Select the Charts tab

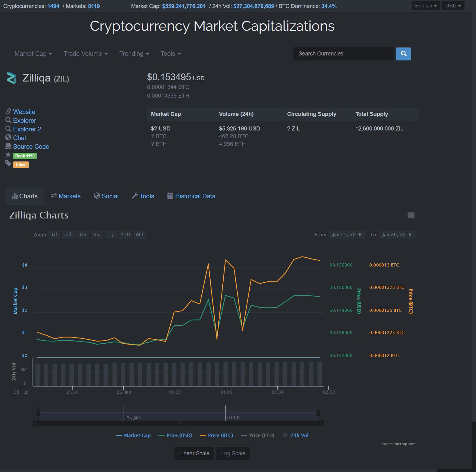pyautogui.click(x=24, y=196)
